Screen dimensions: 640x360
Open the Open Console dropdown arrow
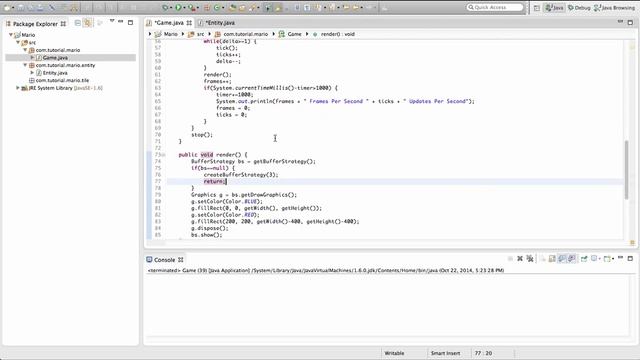pos(612,259)
